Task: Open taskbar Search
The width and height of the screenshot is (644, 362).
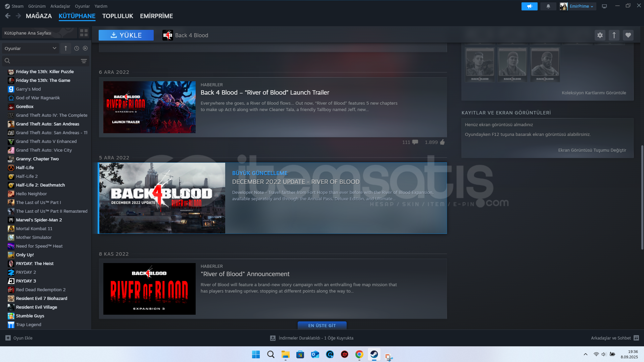Action: pos(270,354)
